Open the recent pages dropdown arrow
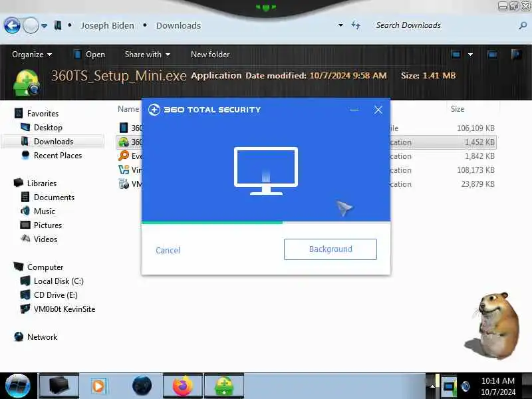This screenshot has width=532, height=399. [44, 25]
